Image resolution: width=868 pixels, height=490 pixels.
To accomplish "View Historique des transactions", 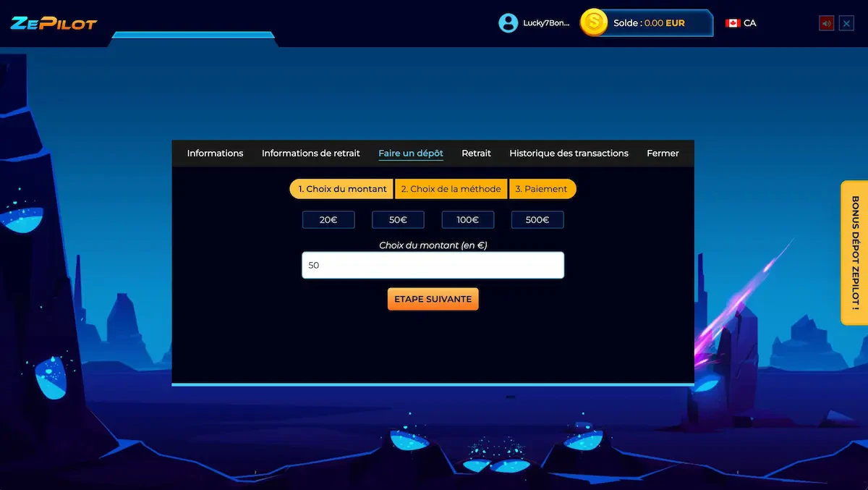I will (569, 153).
